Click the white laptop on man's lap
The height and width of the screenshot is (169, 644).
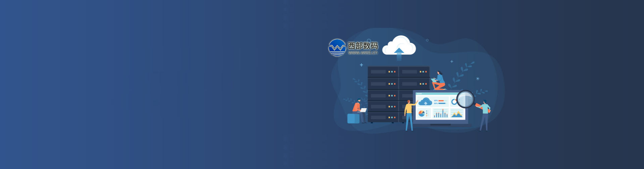363,110
